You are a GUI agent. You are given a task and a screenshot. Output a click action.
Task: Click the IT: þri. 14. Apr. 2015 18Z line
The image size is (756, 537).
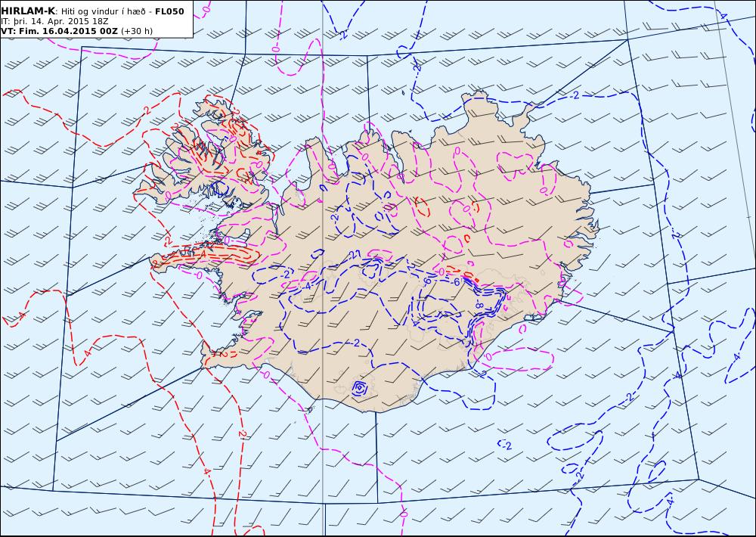point(54,21)
